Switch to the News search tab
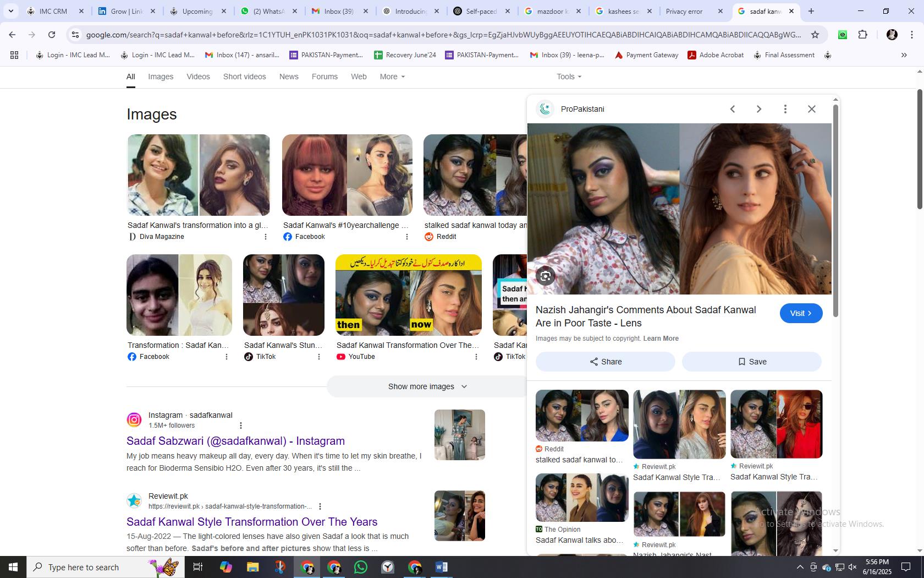The width and height of the screenshot is (924, 578). (x=289, y=77)
